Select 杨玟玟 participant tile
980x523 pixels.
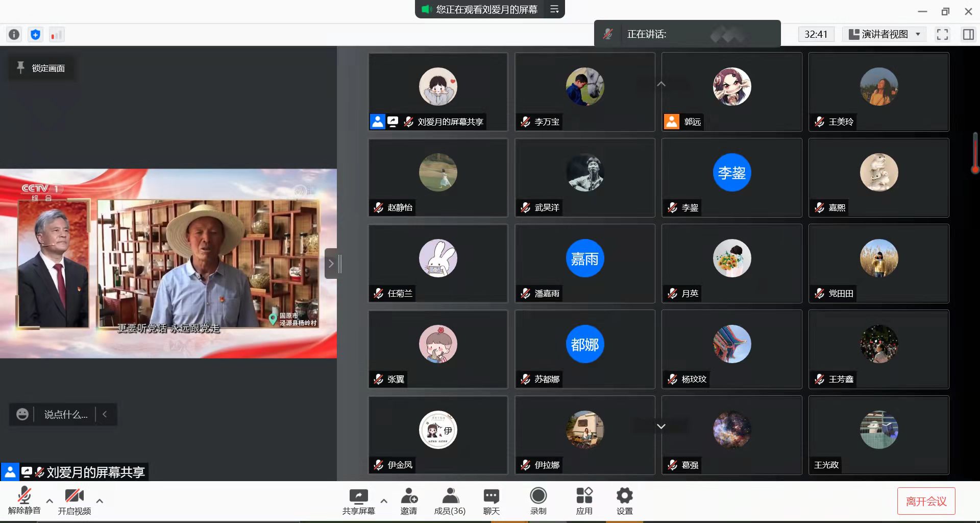coord(732,349)
